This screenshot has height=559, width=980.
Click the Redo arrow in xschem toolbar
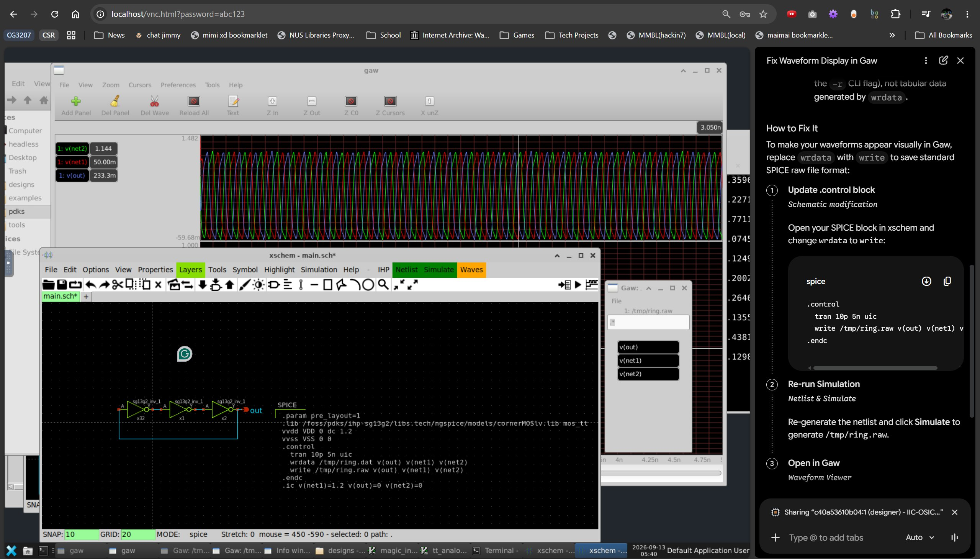pos(104,285)
